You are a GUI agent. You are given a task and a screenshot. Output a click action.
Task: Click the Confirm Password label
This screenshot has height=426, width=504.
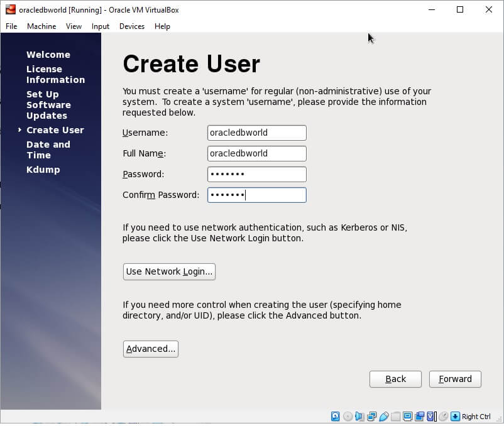pos(161,195)
